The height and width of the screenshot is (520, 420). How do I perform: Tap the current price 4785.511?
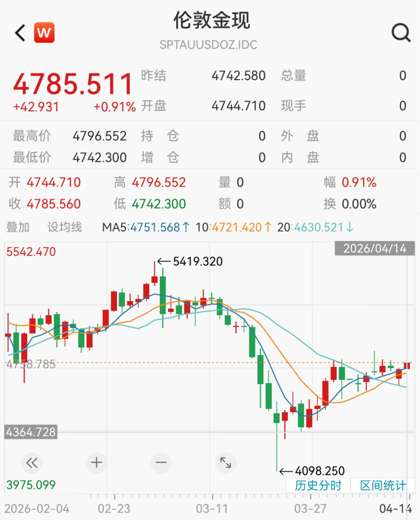point(73,84)
